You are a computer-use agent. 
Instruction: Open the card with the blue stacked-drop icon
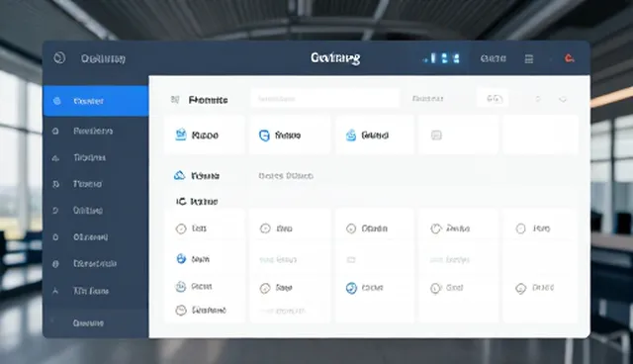(375, 135)
